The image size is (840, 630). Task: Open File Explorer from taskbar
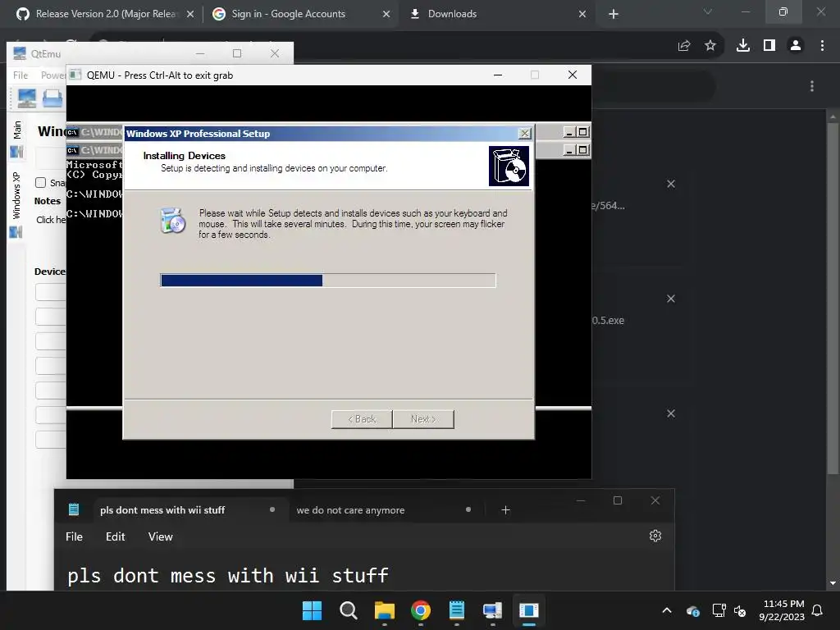click(x=384, y=610)
